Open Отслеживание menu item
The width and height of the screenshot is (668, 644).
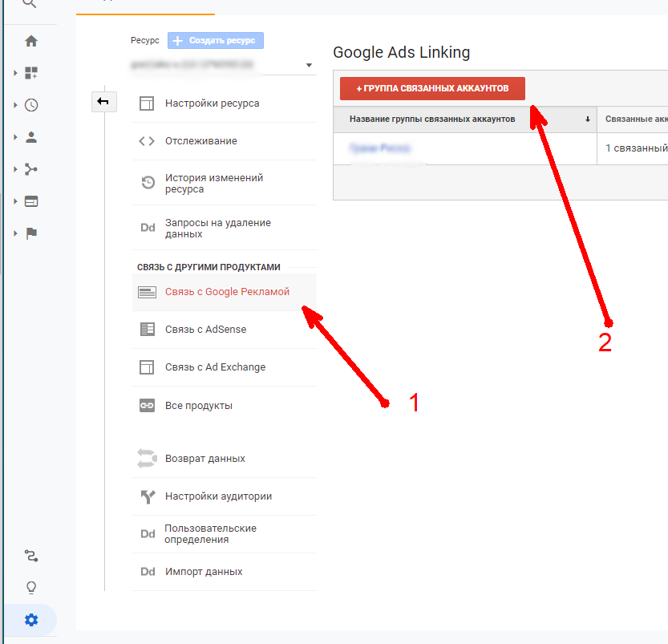point(225,141)
